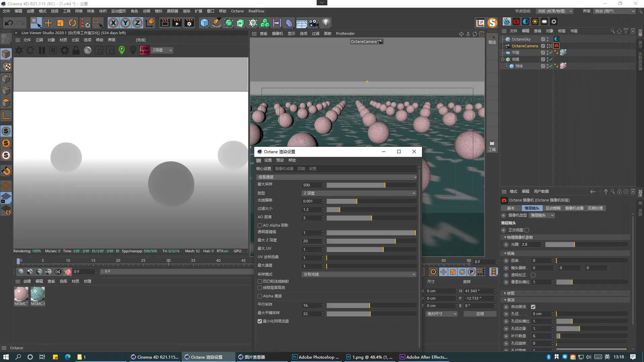
Task: Click LDR 8-bit icon in Live Viewer
Action: tap(144, 50)
